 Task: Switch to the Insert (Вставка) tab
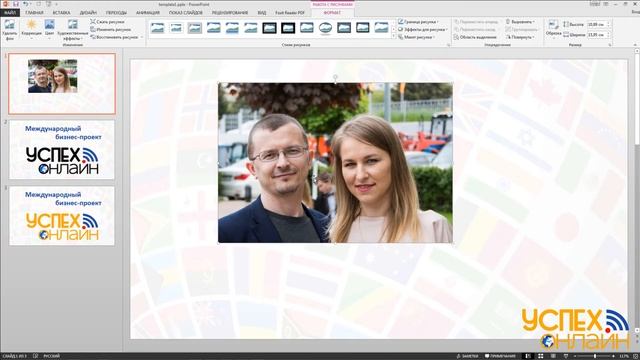pos(61,13)
